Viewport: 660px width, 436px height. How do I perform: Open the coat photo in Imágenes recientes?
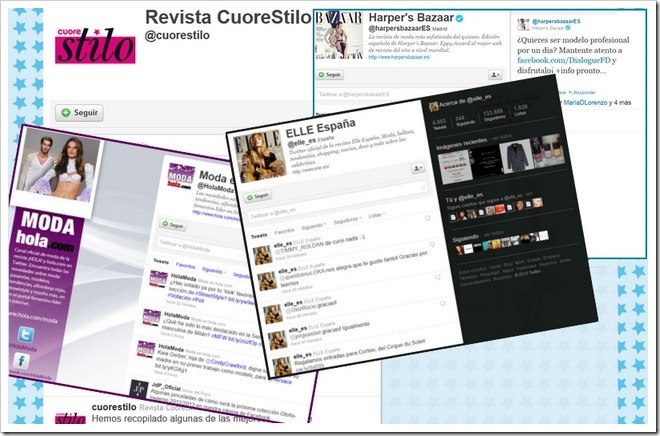pos(517,156)
